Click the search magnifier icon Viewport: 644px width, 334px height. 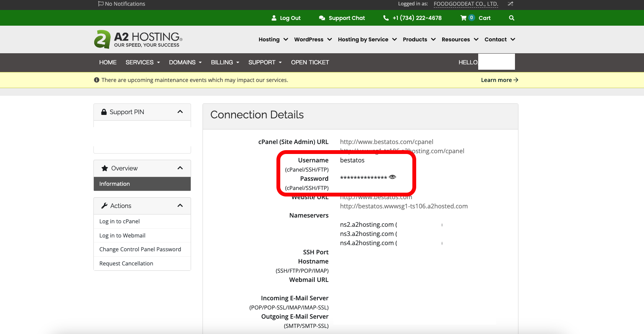click(x=512, y=18)
